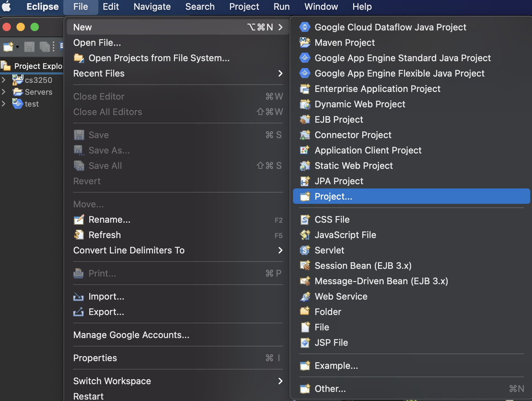Click the JavaScript File icon
This screenshot has width=532, height=401.
click(305, 235)
